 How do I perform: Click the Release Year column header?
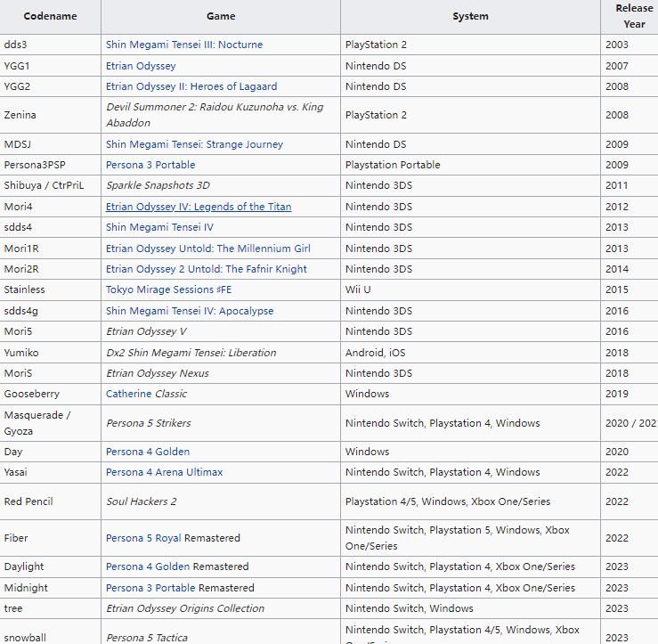coord(630,16)
